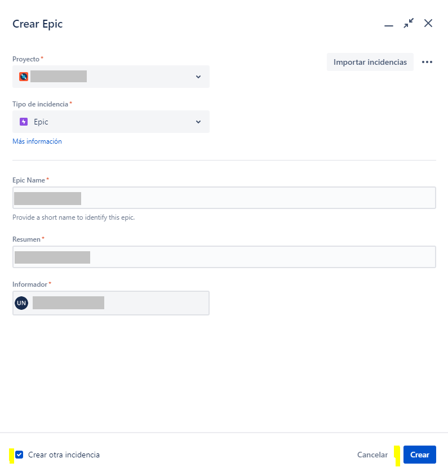Click the blue Crear button

419,455
